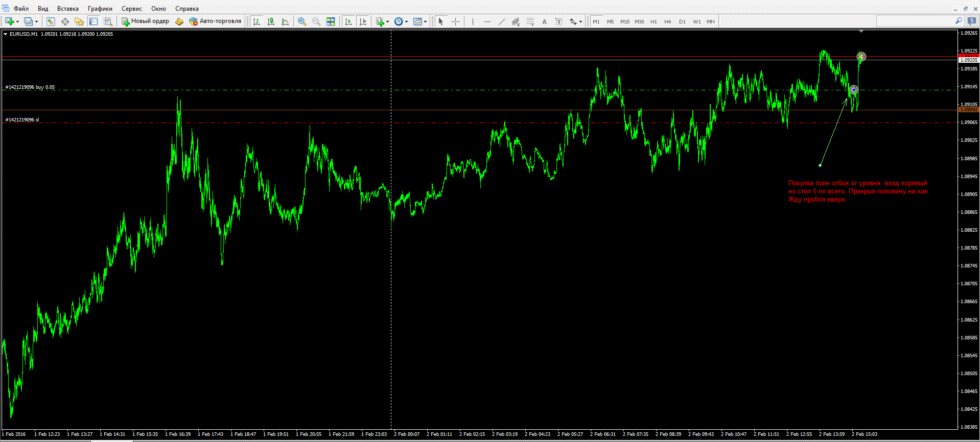Image resolution: width=980 pixels, height=442 pixels.
Task: Toggle chart Auto Scroll
Action: 349,21
